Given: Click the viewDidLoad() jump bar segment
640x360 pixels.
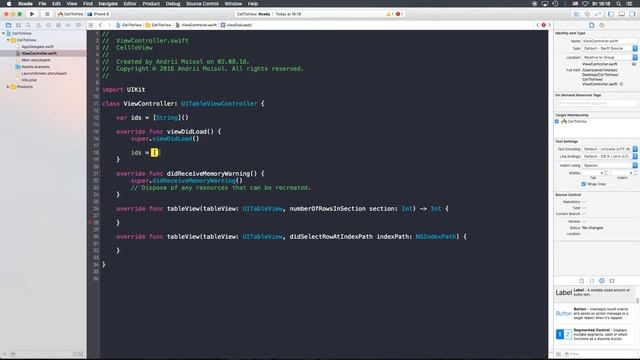Looking at the screenshot, I should point(236,25).
